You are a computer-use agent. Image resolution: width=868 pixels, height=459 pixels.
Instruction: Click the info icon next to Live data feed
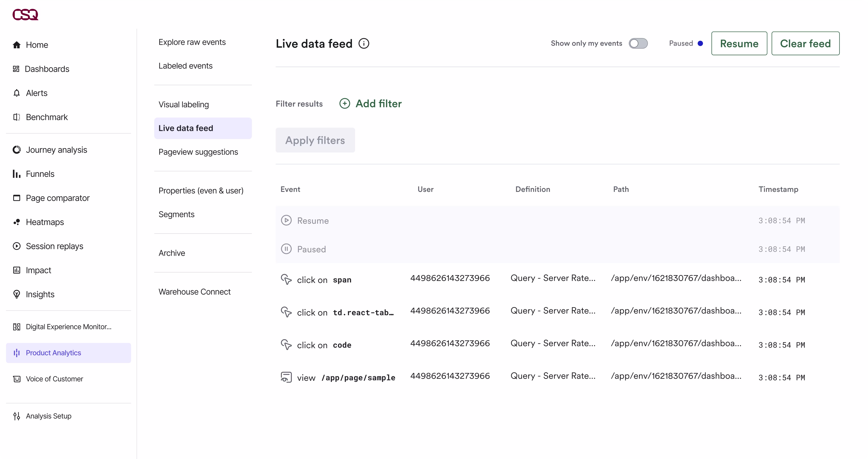pyautogui.click(x=364, y=44)
